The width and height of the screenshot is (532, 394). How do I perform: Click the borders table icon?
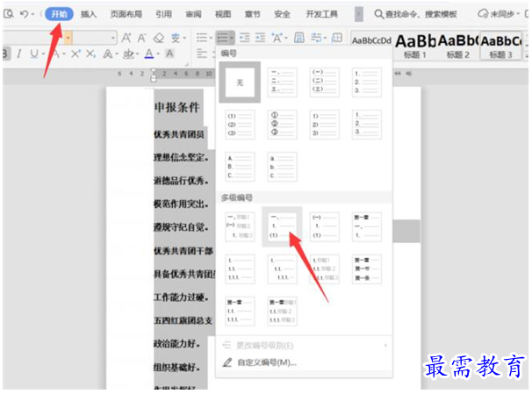(336, 38)
